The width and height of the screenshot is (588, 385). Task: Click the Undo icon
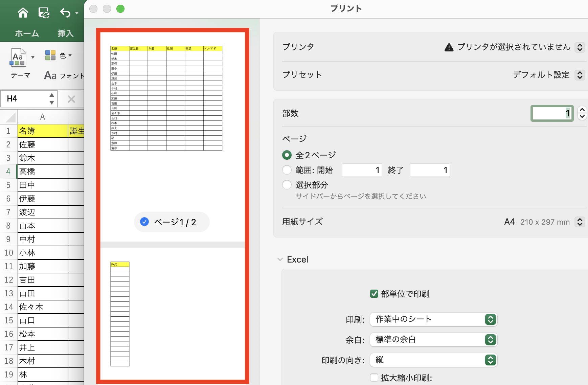click(x=65, y=13)
